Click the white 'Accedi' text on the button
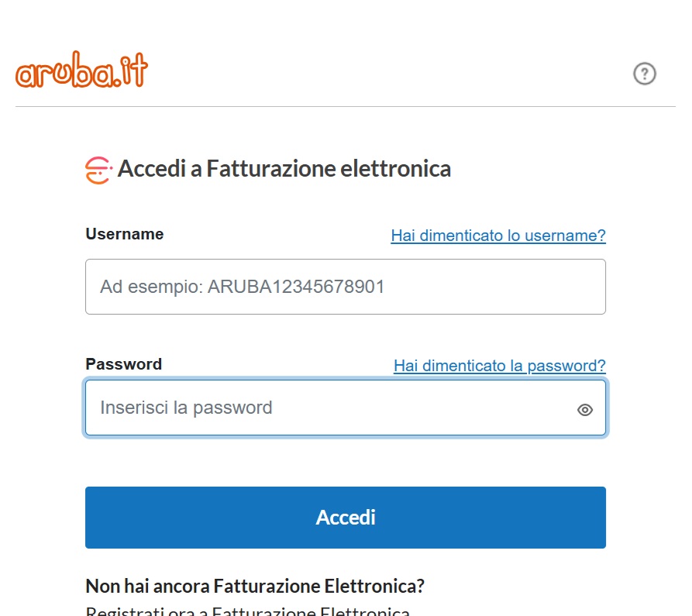This screenshot has width=692, height=616. coord(346,518)
